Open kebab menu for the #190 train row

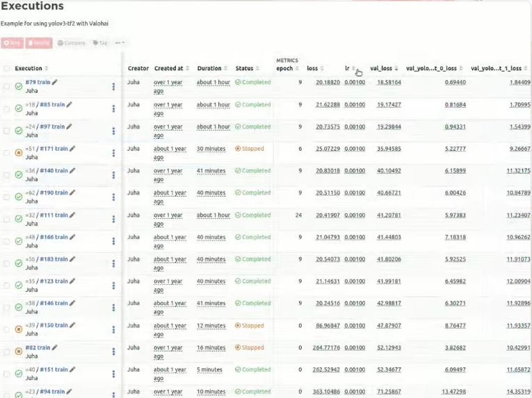[113, 197]
